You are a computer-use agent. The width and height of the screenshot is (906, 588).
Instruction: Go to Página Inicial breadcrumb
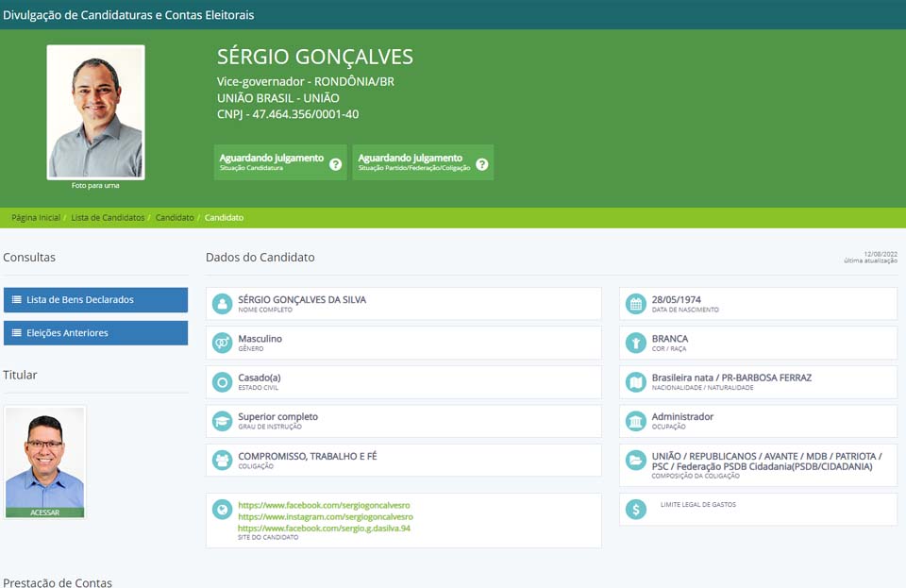36,218
